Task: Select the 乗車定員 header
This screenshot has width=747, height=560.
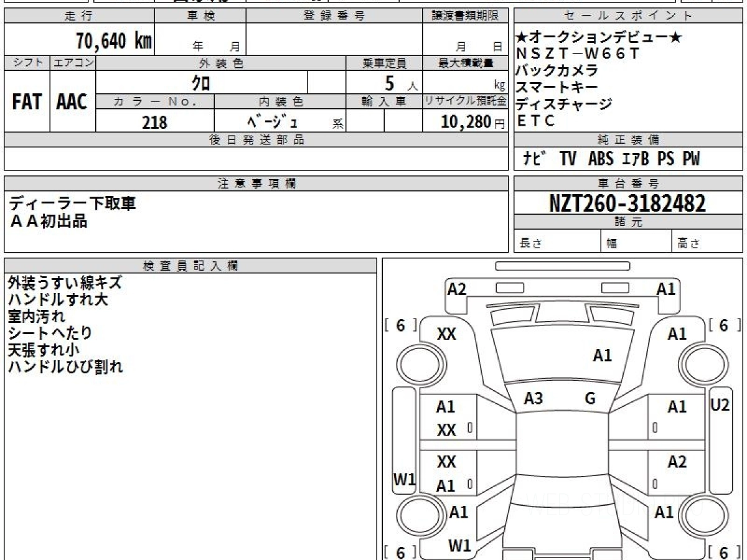Action: coord(384,63)
